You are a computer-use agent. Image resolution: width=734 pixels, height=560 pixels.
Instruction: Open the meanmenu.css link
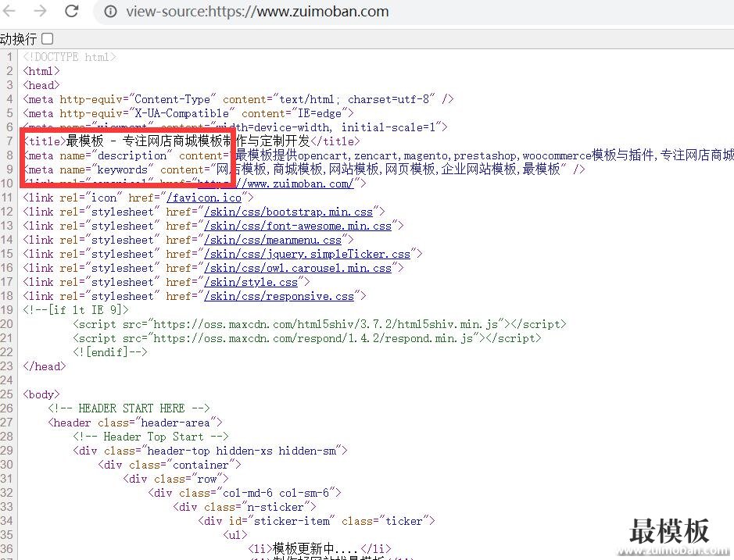click(x=273, y=240)
